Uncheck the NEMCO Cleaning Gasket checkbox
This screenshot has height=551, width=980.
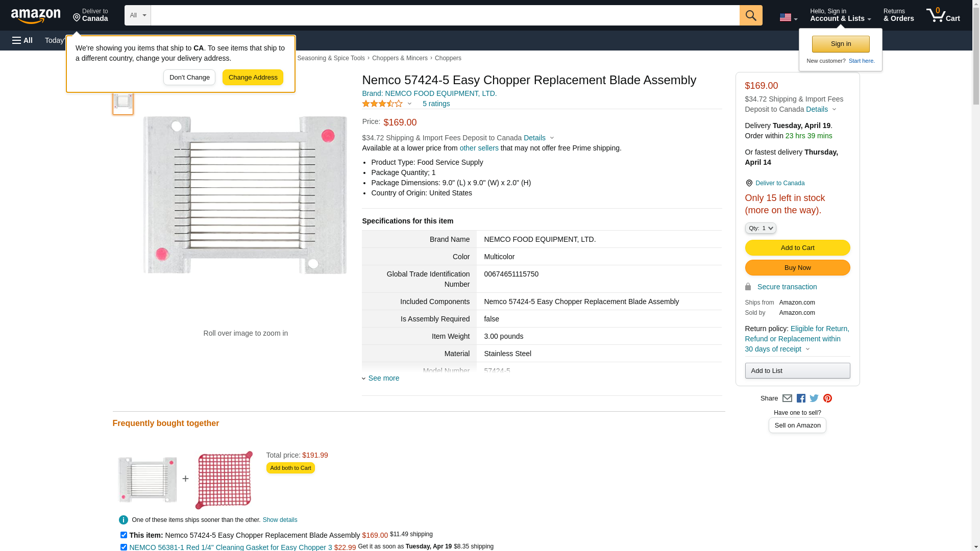[x=124, y=547]
